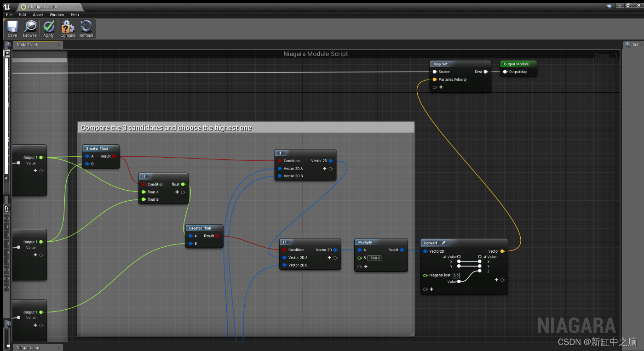Refresh the node graph
This screenshot has height=351, width=644.
click(x=86, y=29)
